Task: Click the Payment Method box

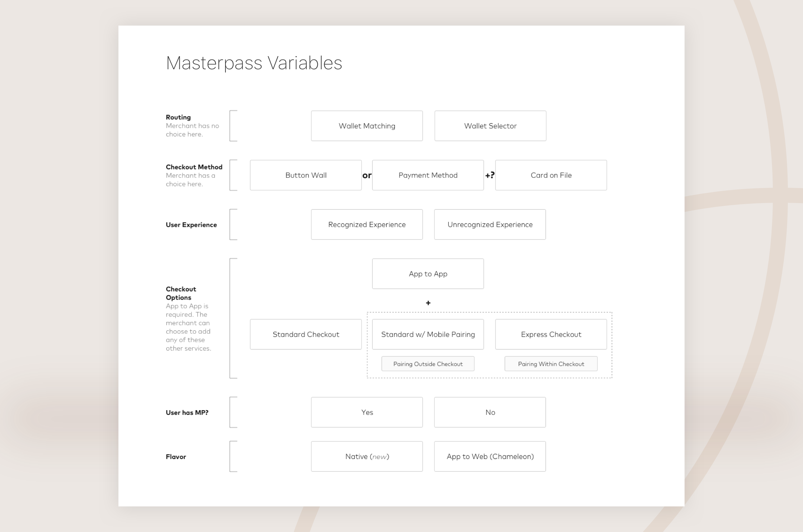Action: [x=428, y=175]
